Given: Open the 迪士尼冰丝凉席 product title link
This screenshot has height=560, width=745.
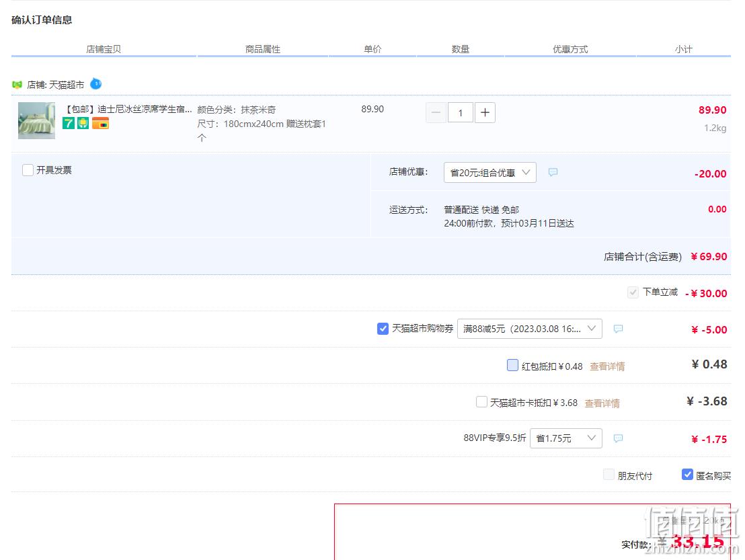Looking at the screenshot, I should click(128, 110).
